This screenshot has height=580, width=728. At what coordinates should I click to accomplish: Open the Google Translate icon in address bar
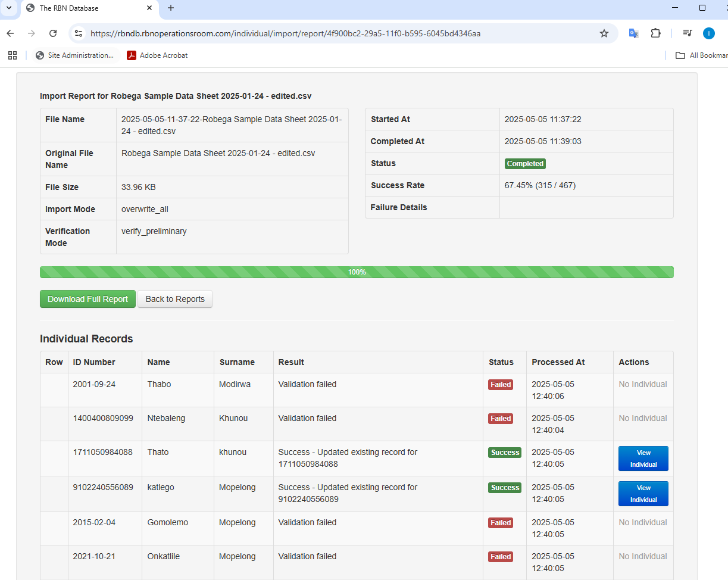point(633,33)
